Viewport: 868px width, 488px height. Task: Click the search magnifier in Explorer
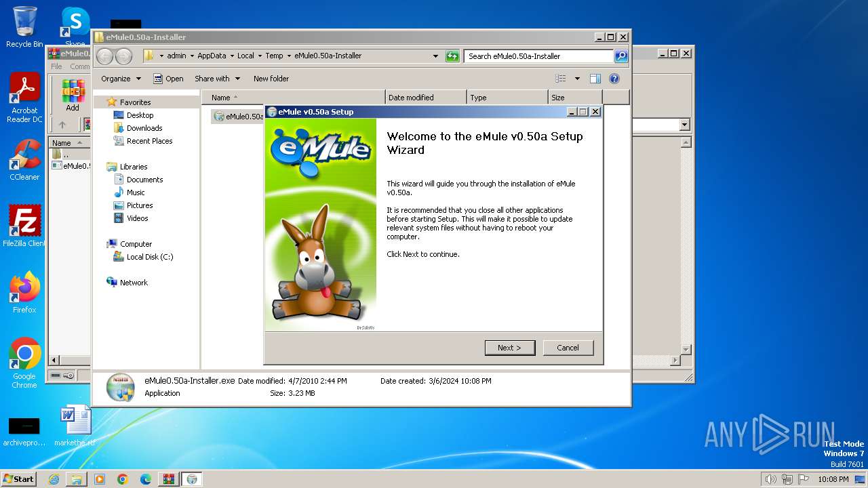pos(621,56)
